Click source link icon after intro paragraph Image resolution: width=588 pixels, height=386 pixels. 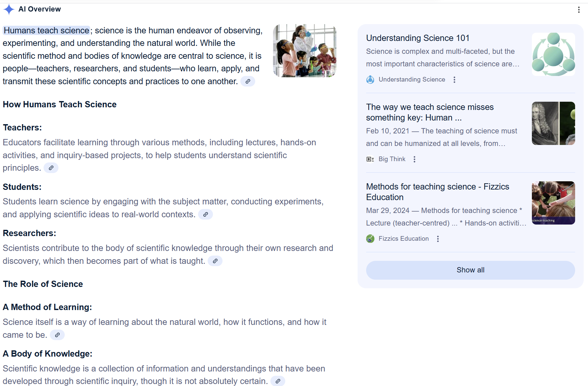[248, 81]
